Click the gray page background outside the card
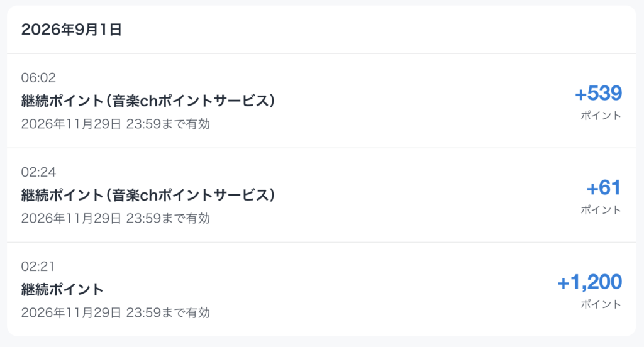 [x=322, y=343]
